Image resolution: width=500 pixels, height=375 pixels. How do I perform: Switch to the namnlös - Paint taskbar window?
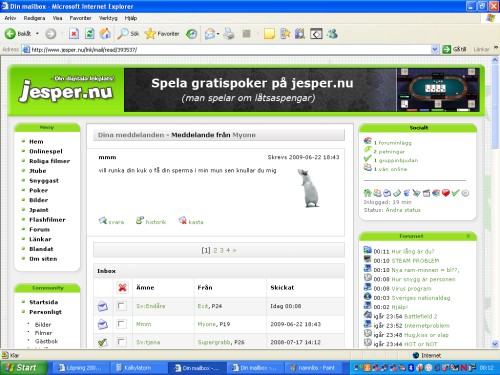(x=312, y=368)
